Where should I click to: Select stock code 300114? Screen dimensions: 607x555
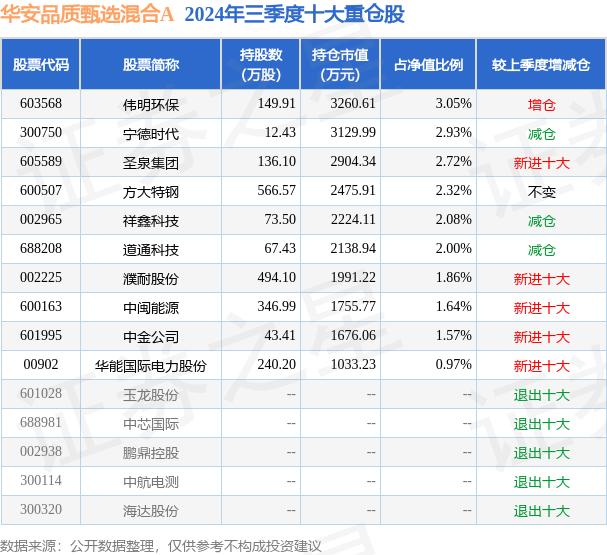click(41, 481)
